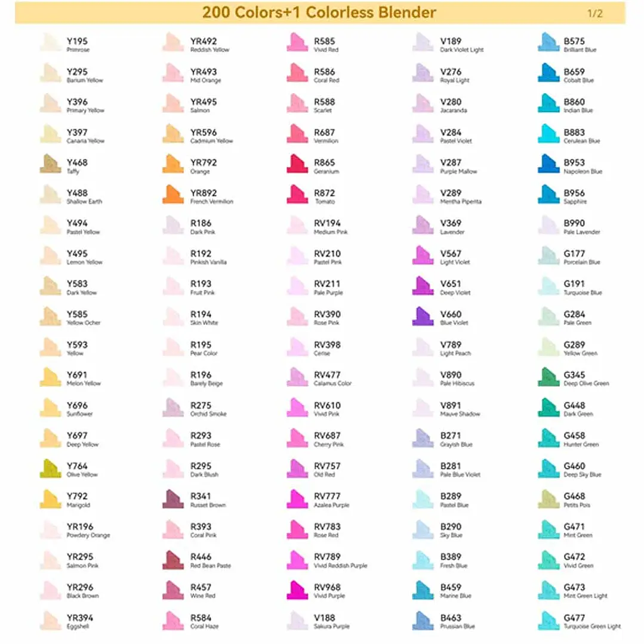Choose the V651 Deep Violet swatch

click(x=423, y=287)
